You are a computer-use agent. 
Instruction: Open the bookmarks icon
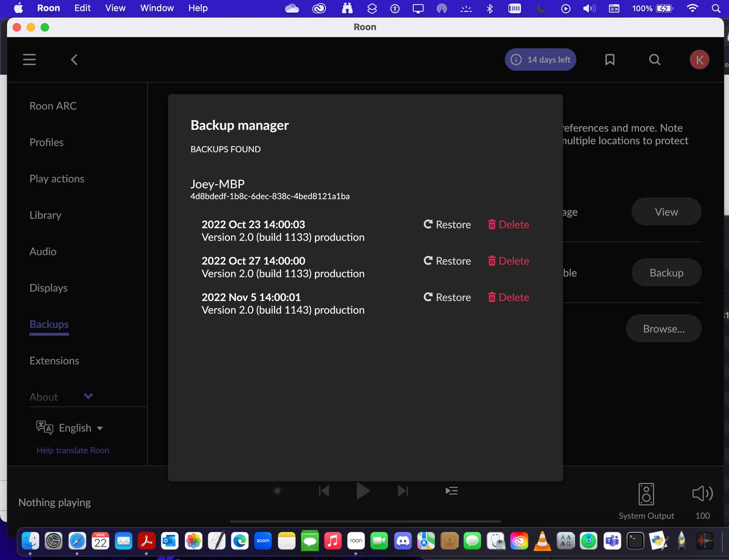coord(610,60)
